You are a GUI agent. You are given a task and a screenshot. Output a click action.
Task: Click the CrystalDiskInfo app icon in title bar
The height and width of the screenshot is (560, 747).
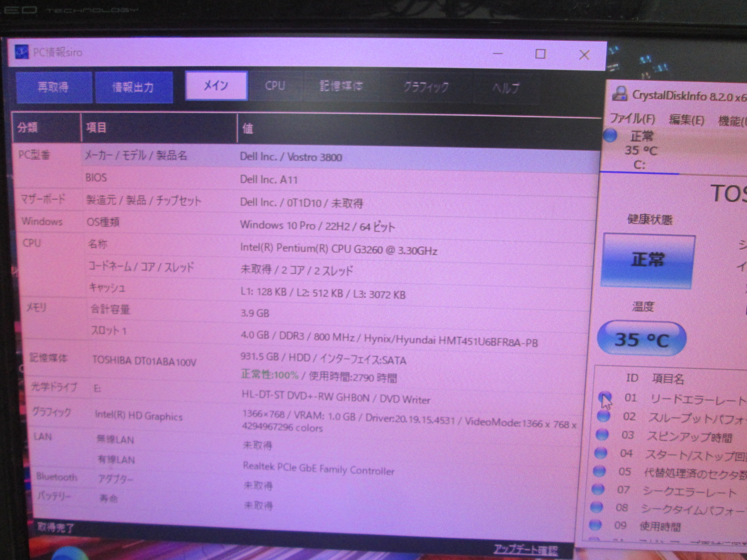click(620, 94)
